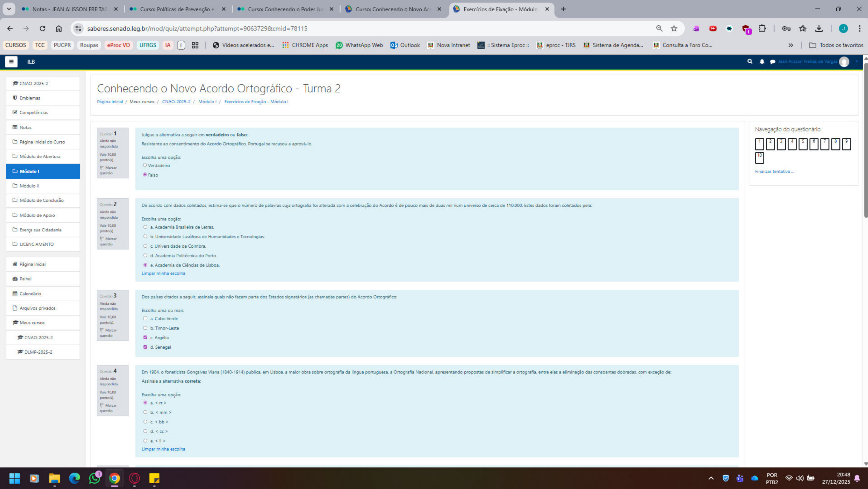Expand user menu arrow beside profile avatar

click(x=856, y=62)
